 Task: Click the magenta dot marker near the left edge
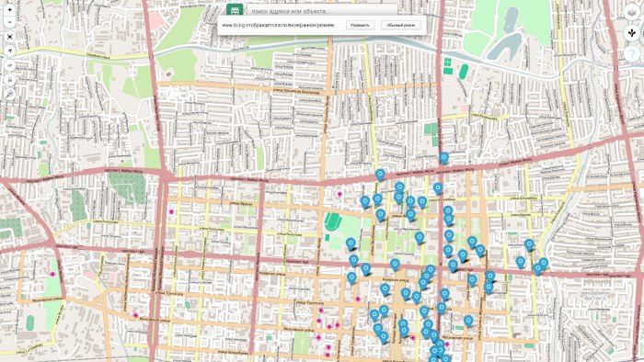tap(52, 275)
